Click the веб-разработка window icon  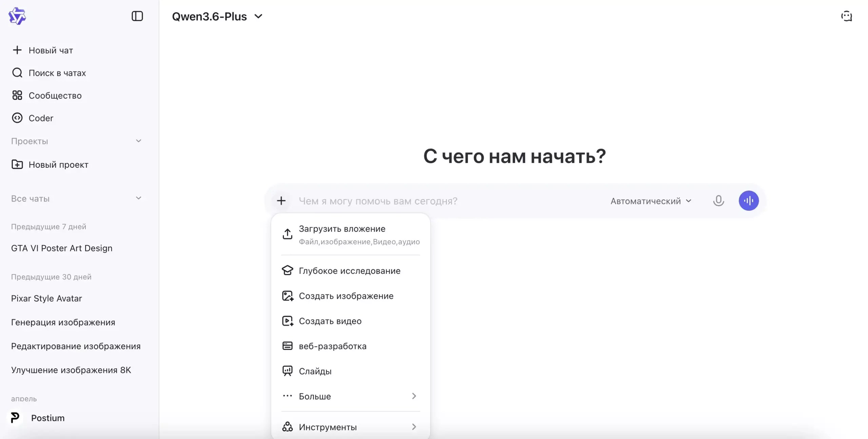288,346
